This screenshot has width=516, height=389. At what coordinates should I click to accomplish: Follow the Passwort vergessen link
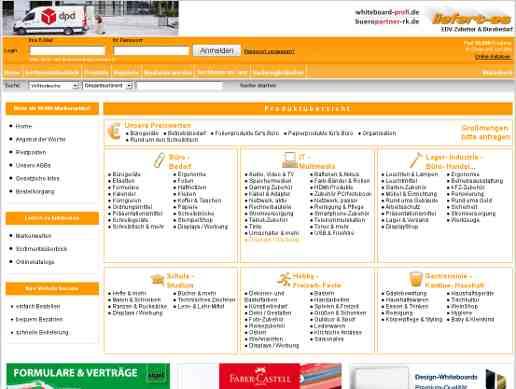269,52
